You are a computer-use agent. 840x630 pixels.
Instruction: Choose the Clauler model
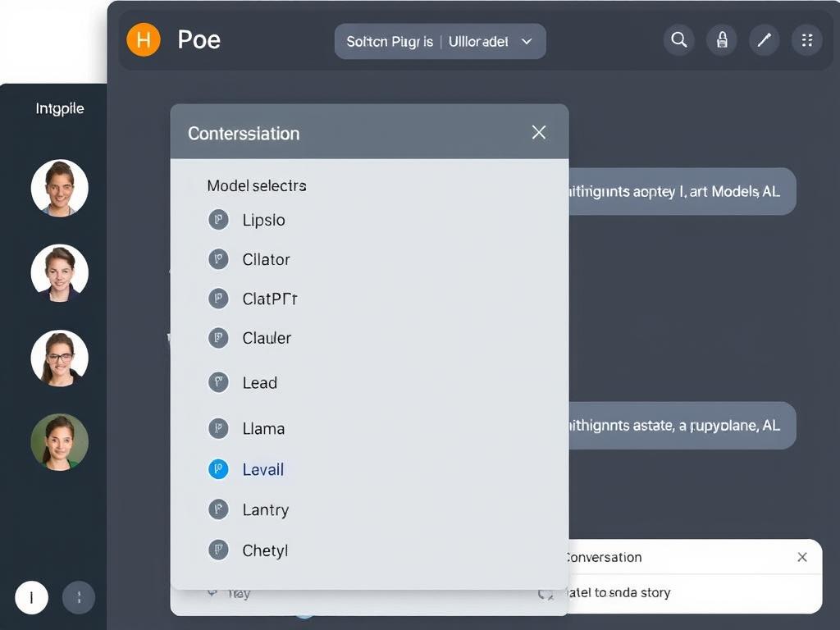[267, 338]
